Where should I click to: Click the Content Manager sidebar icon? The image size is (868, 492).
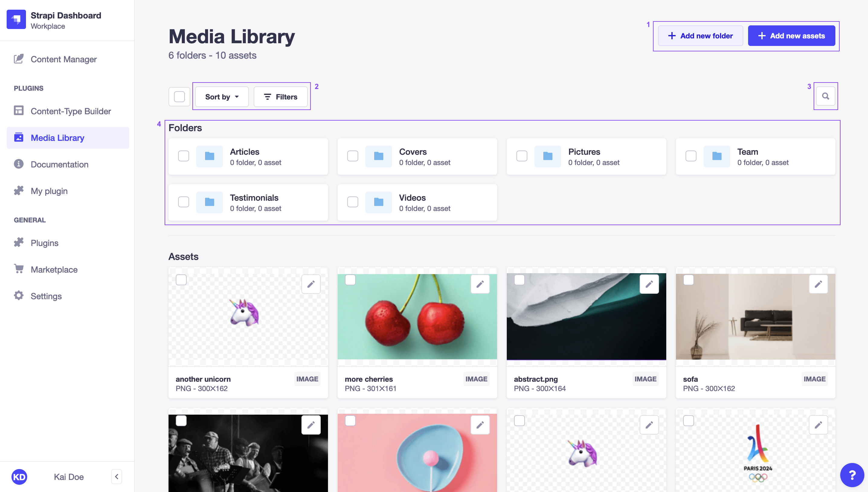coord(19,59)
